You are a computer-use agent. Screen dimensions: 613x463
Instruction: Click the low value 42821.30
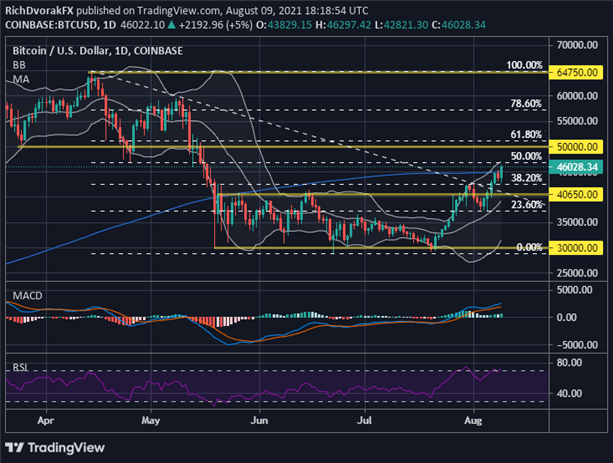406,25
